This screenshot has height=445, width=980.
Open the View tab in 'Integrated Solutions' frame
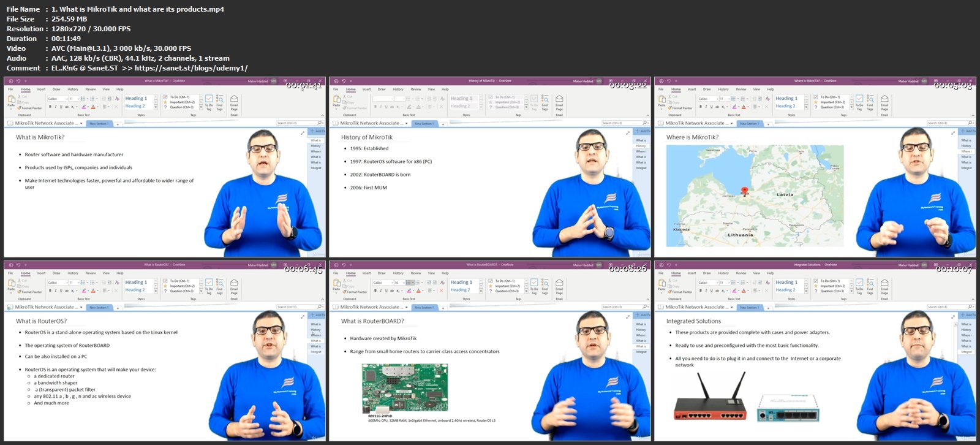(x=756, y=273)
